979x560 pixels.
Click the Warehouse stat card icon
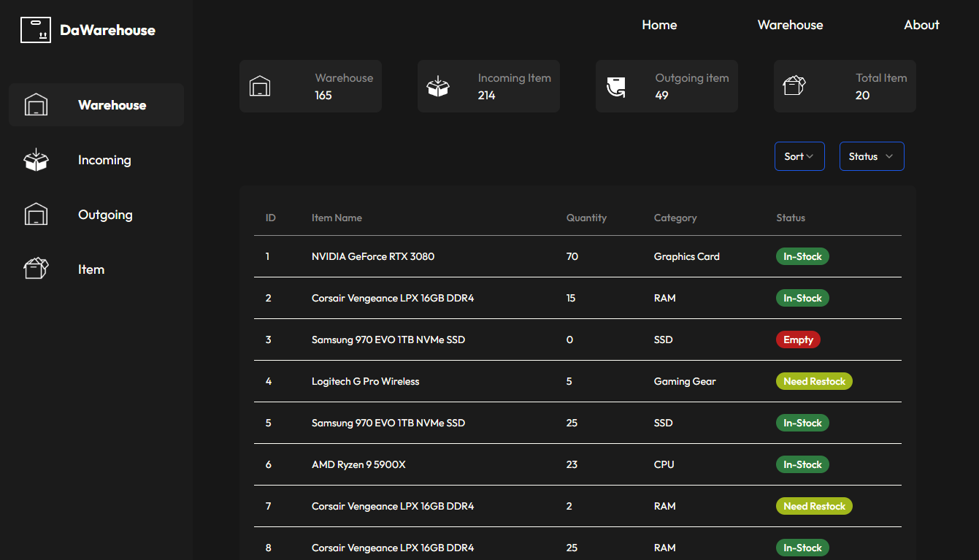click(x=260, y=87)
